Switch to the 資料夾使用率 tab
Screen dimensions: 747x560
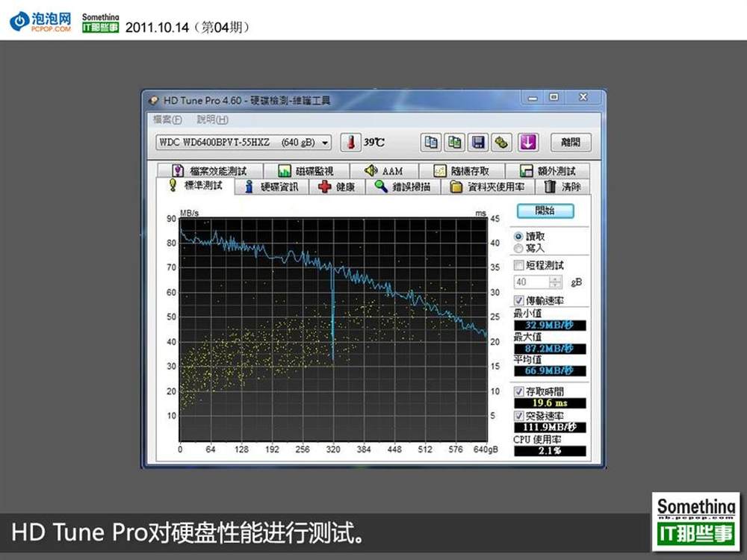click(x=487, y=187)
